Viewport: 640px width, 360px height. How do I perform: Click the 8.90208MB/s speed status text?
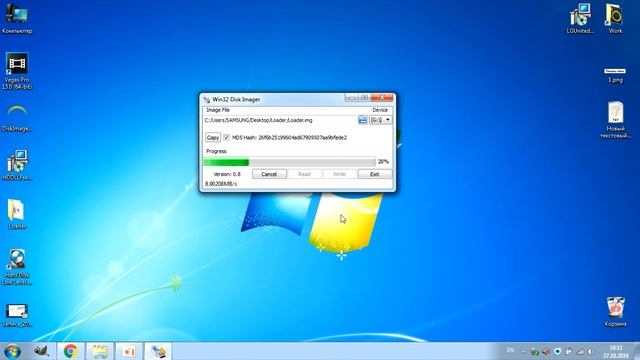(221, 184)
